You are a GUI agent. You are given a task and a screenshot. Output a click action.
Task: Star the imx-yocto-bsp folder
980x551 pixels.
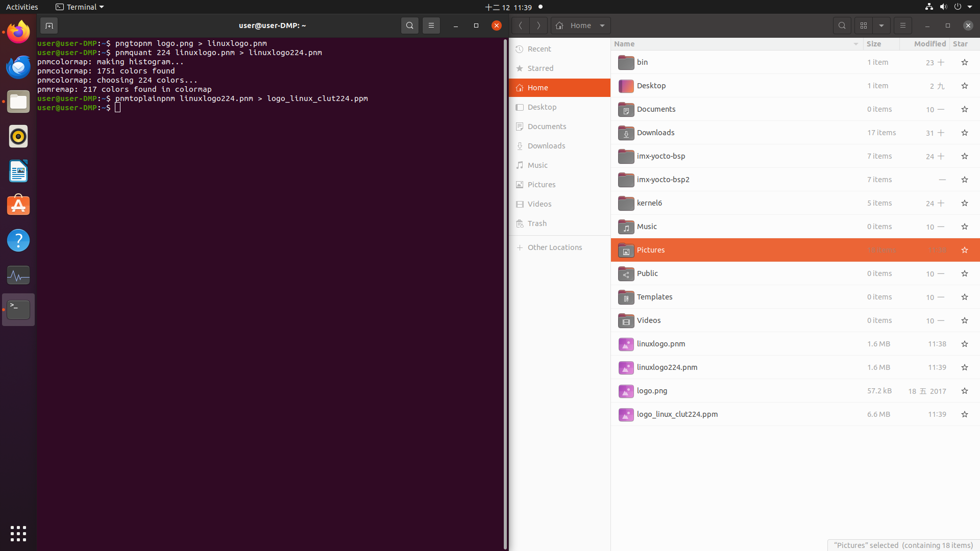point(965,156)
